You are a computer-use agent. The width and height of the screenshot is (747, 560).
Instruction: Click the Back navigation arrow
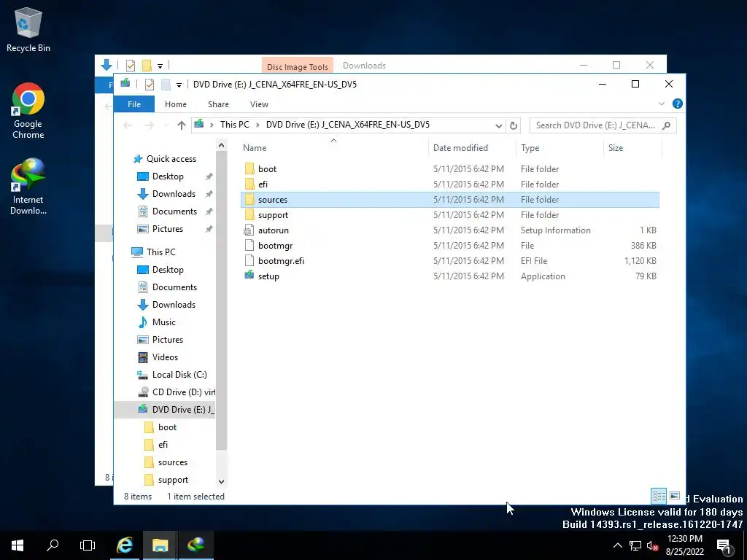(128, 125)
